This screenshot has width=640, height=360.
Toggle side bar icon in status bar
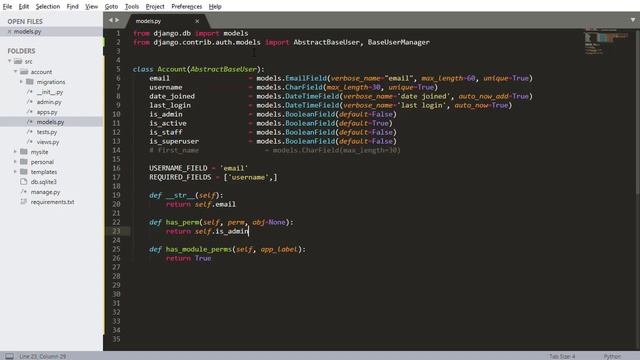point(9,356)
